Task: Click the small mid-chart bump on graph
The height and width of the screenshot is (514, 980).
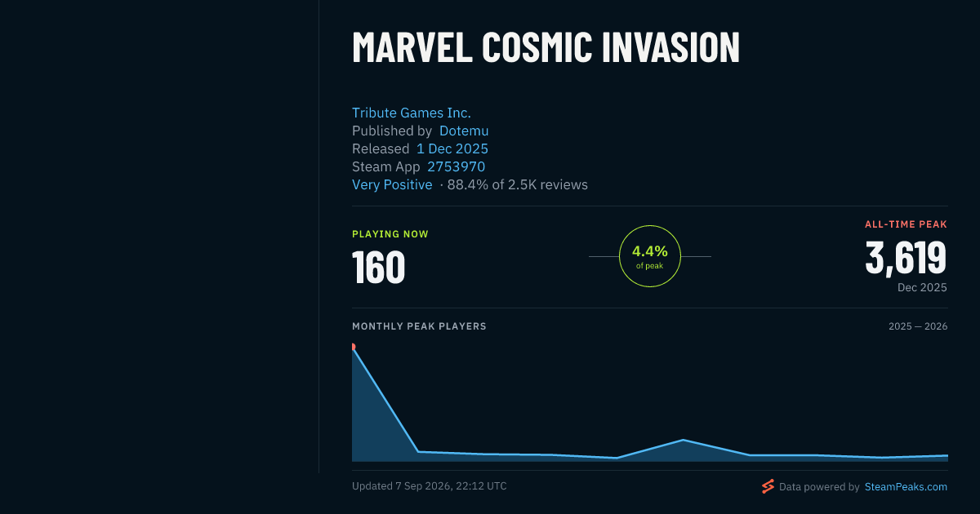Action: [x=683, y=441]
